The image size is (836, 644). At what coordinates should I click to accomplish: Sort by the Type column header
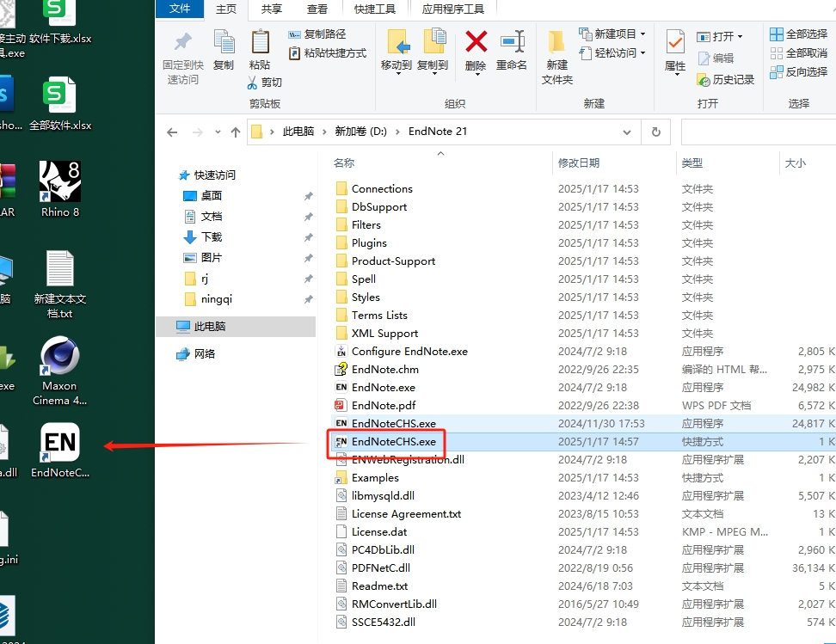pyautogui.click(x=692, y=163)
